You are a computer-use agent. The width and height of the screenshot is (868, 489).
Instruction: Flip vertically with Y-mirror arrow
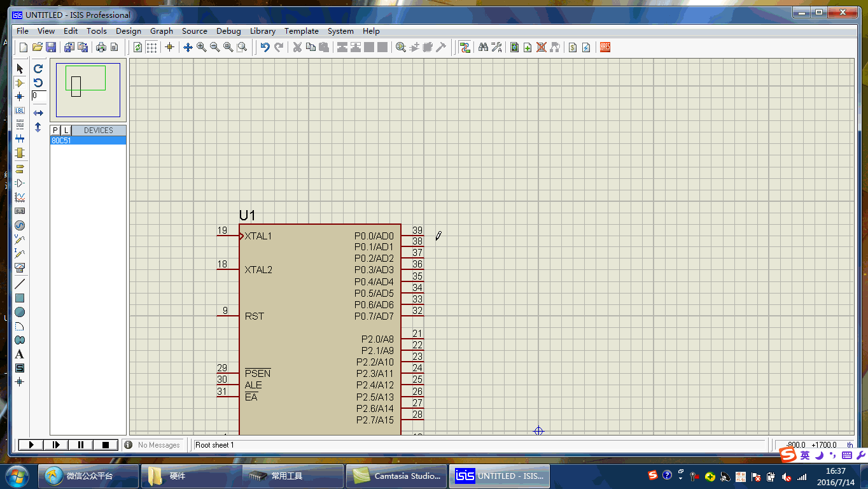click(x=38, y=127)
